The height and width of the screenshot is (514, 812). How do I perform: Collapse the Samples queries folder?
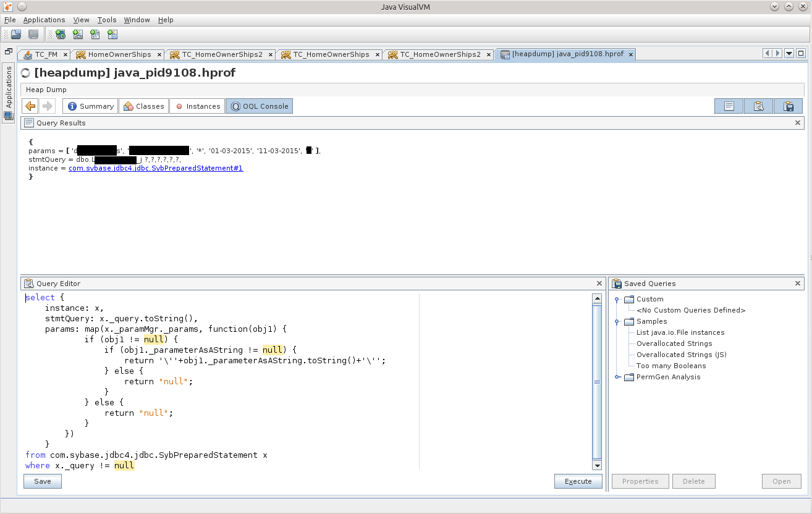[617, 321]
